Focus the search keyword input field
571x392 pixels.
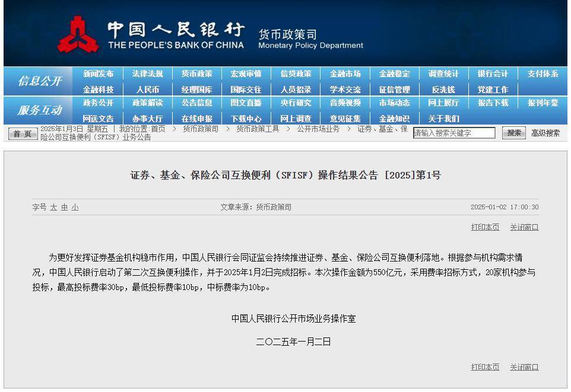point(454,133)
